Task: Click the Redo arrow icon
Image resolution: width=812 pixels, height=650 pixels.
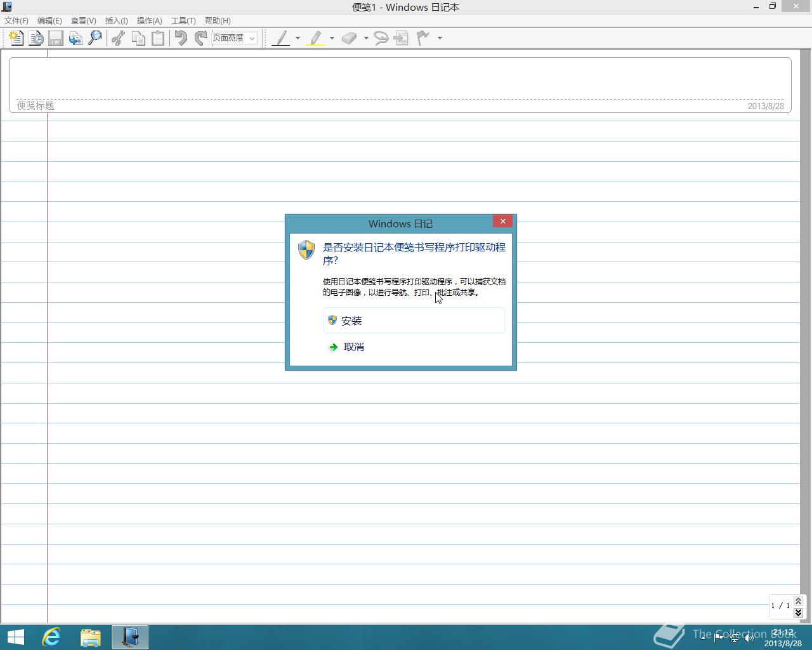Action: (x=200, y=38)
